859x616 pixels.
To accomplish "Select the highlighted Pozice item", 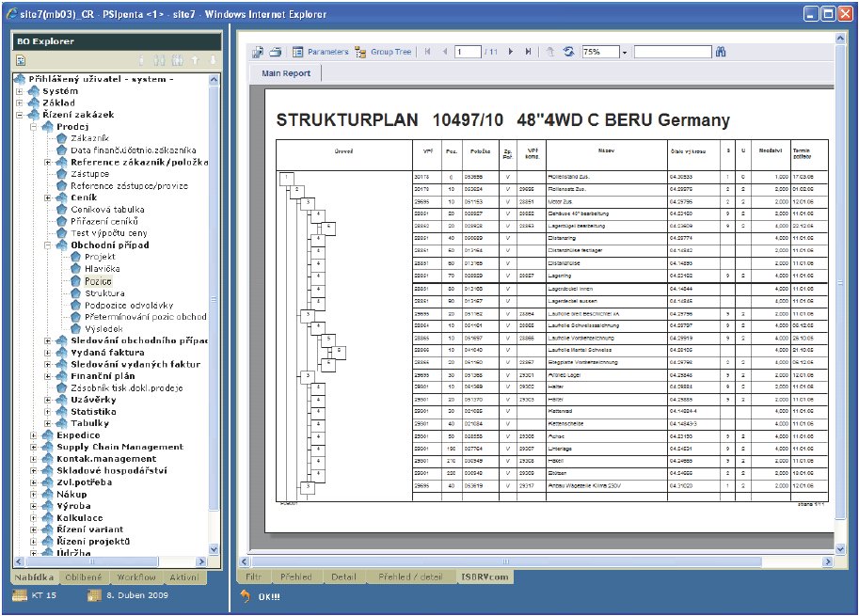I will tap(98, 281).
